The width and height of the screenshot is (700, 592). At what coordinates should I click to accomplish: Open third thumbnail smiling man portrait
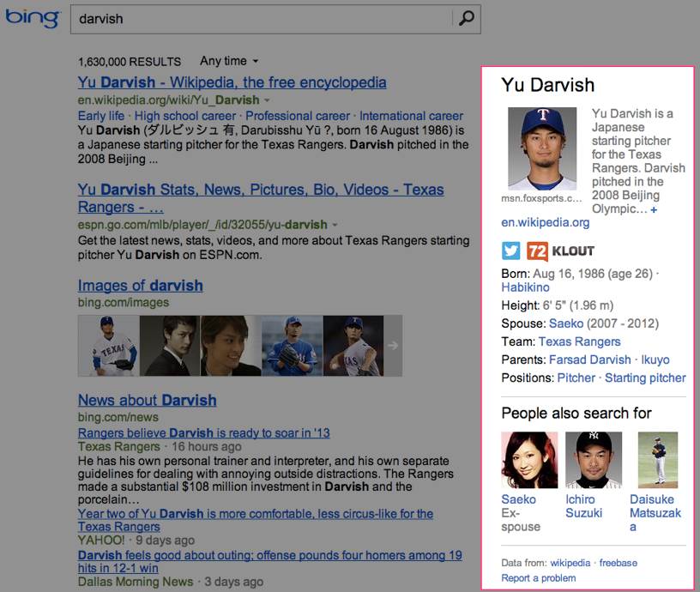coord(231,346)
